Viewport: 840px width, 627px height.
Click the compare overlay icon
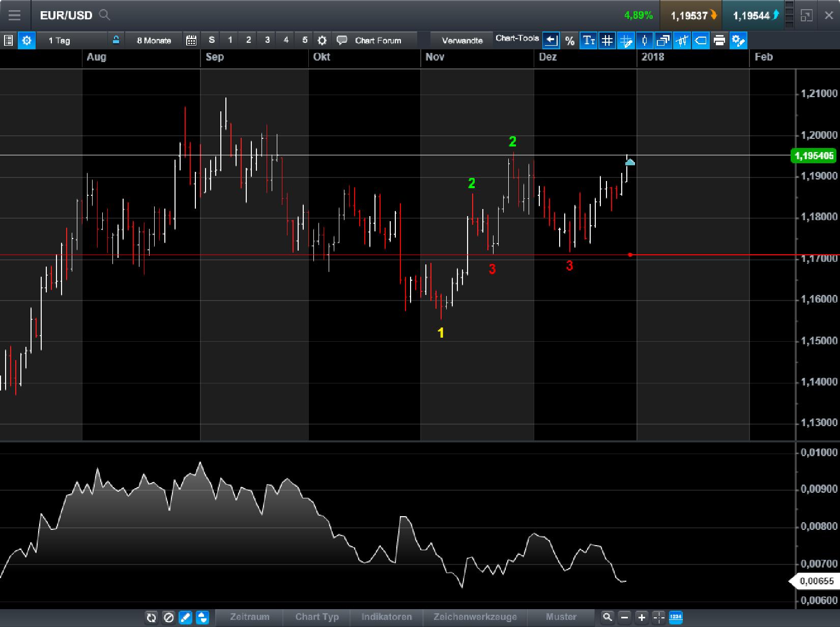[x=663, y=41]
